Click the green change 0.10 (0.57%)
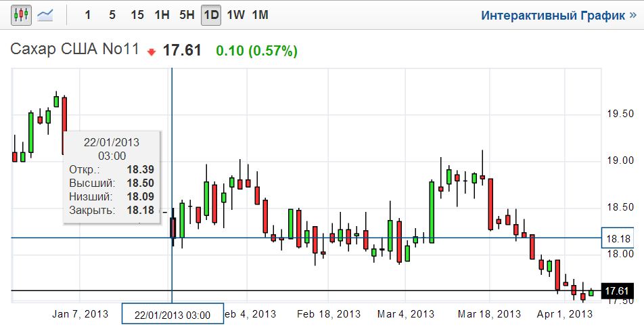 [256, 51]
